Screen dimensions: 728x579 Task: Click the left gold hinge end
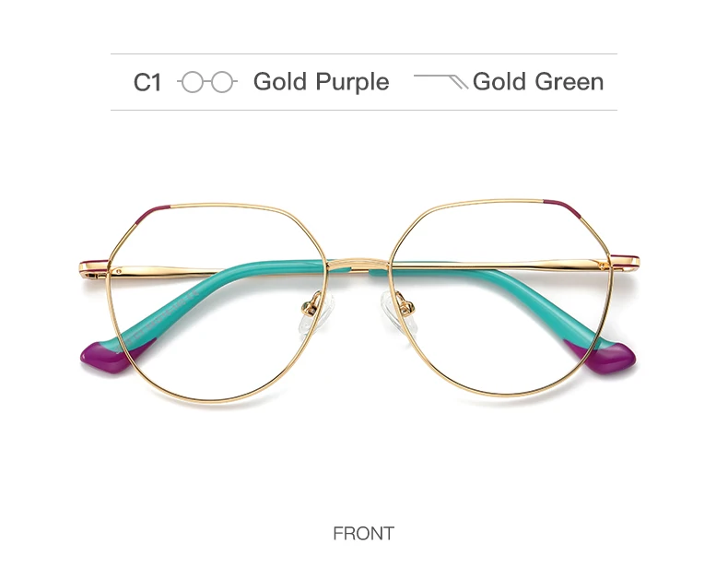click(x=94, y=269)
